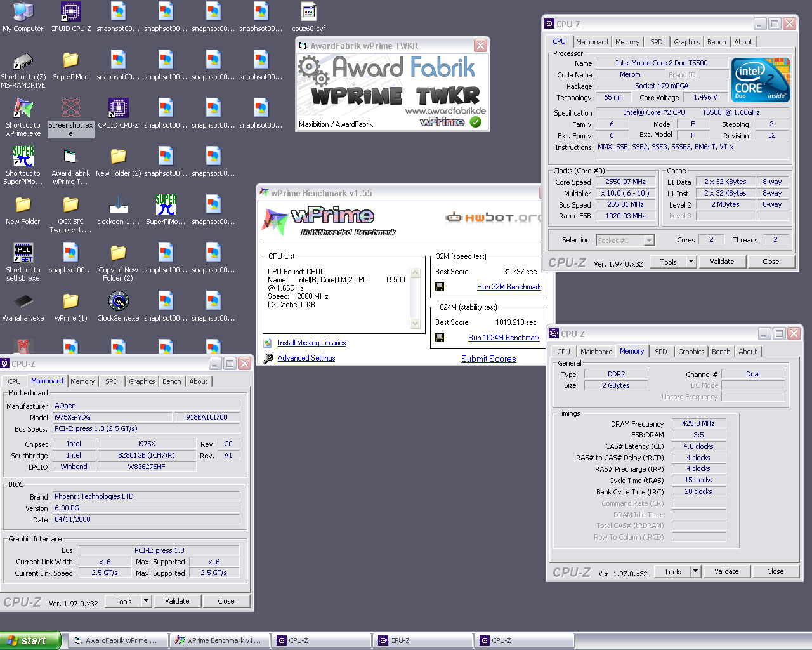The image size is (812, 650).
Task: Open Bench tab in Mainboard CPU-Z window
Action: coord(171,381)
